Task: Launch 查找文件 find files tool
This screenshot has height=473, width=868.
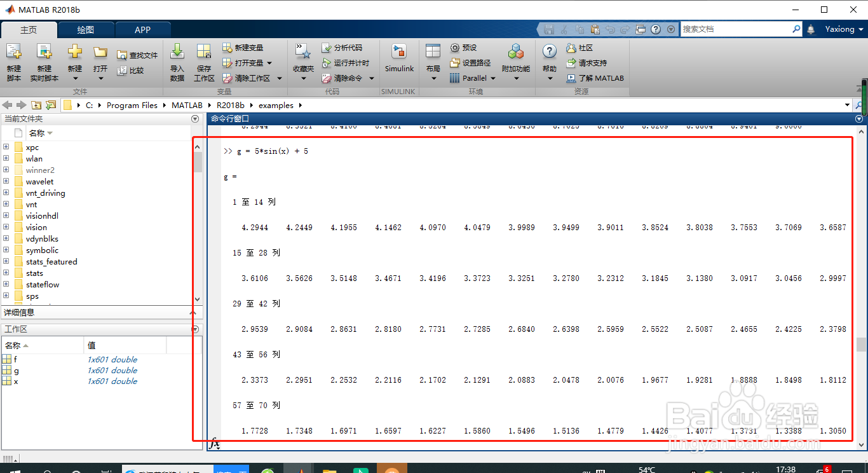Action: pyautogui.click(x=137, y=55)
